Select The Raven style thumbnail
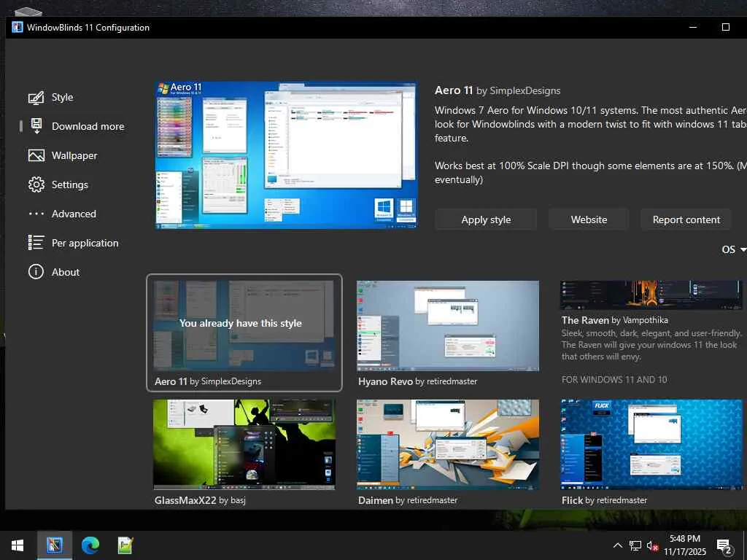Image resolution: width=747 pixels, height=560 pixels. pos(651,295)
